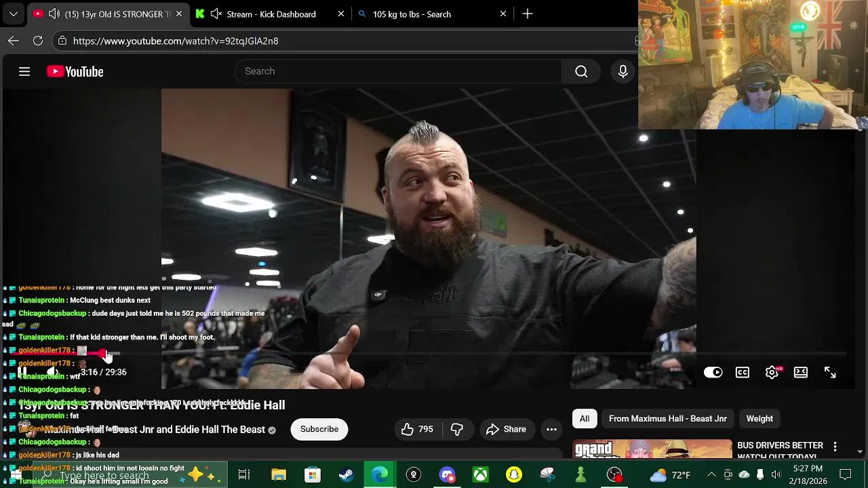Image resolution: width=868 pixels, height=488 pixels.
Task: Open taskbar volume speaker control
Action: [x=776, y=475]
